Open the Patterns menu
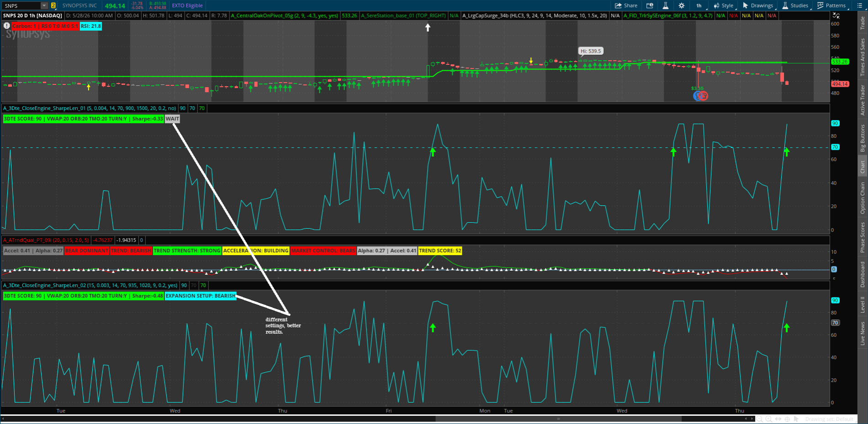868x424 pixels. point(832,5)
